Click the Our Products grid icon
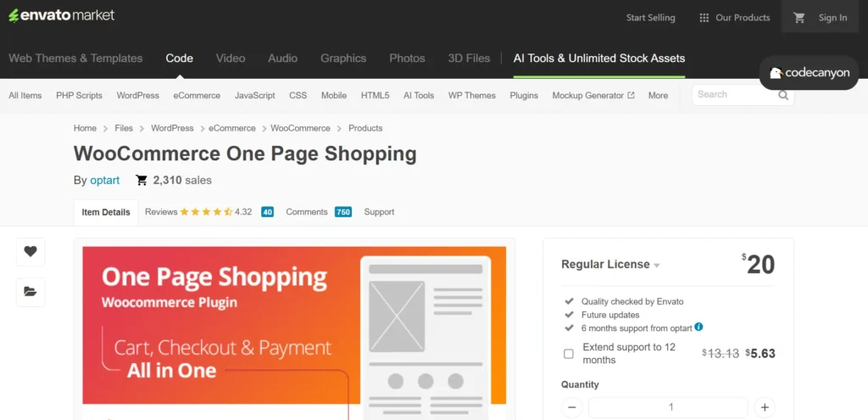Viewport: 868px width, 420px height. point(704,18)
